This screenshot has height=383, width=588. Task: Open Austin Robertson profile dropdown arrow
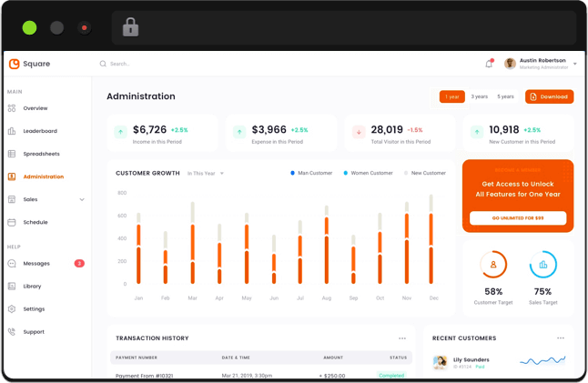tap(575, 64)
